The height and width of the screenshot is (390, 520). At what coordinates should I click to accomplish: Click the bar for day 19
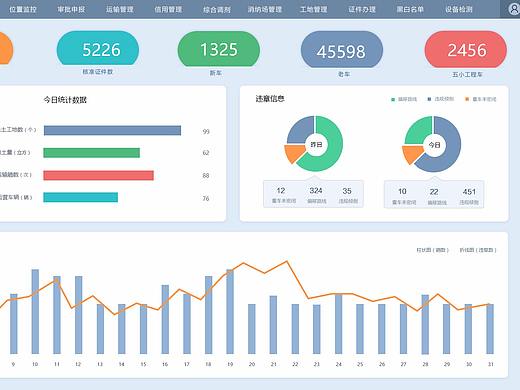click(x=230, y=311)
